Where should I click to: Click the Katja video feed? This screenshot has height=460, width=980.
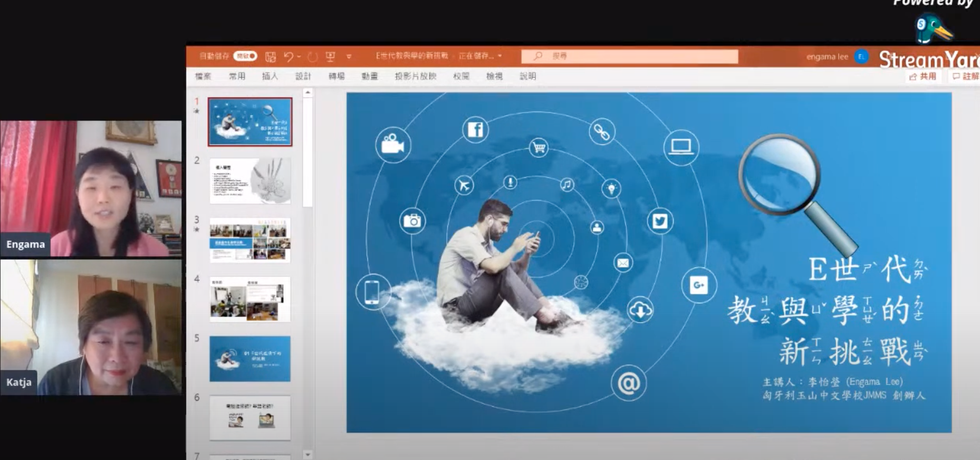[91, 327]
